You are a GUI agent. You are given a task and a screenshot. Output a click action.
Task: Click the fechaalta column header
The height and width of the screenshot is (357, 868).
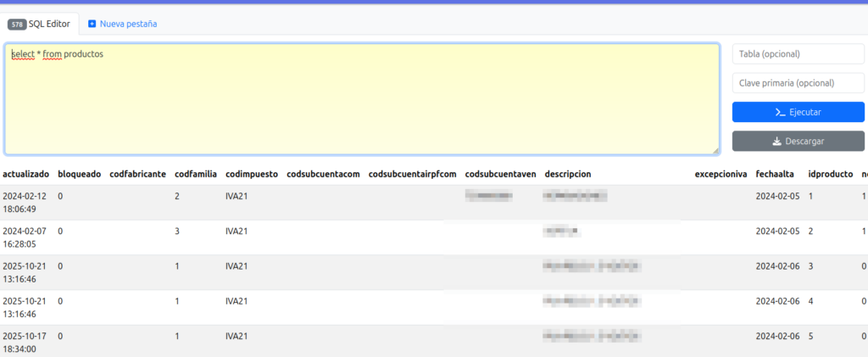pos(775,174)
